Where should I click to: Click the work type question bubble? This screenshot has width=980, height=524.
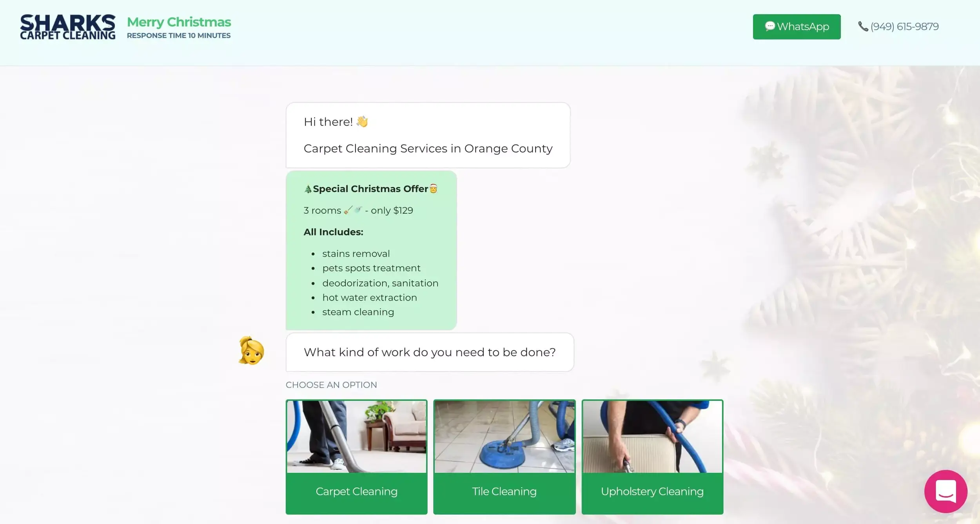coord(430,352)
